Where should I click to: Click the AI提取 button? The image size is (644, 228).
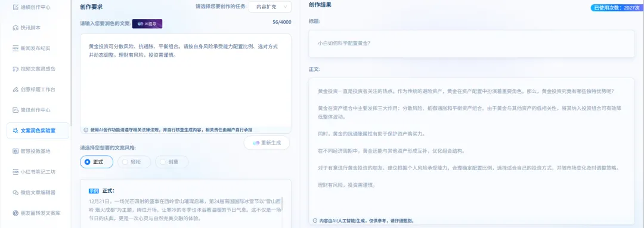[147, 24]
